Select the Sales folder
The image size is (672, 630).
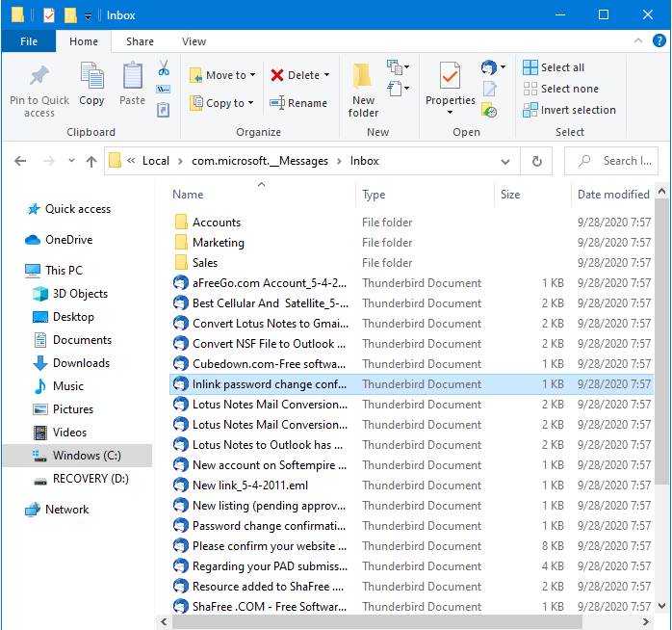205,263
